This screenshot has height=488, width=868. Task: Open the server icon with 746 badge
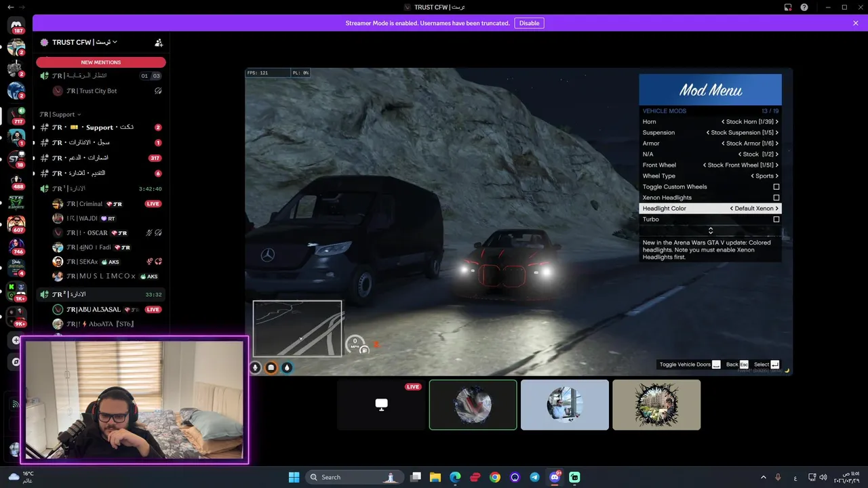tap(16, 247)
